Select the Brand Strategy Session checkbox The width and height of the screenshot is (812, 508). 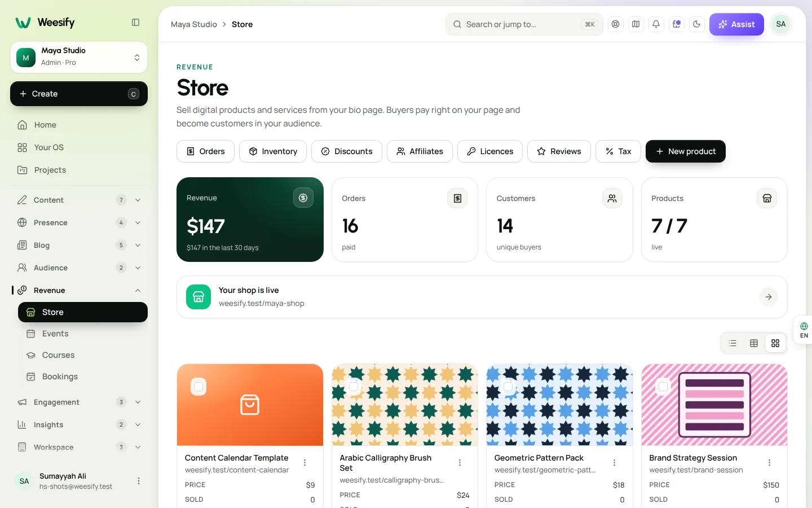[663, 387]
